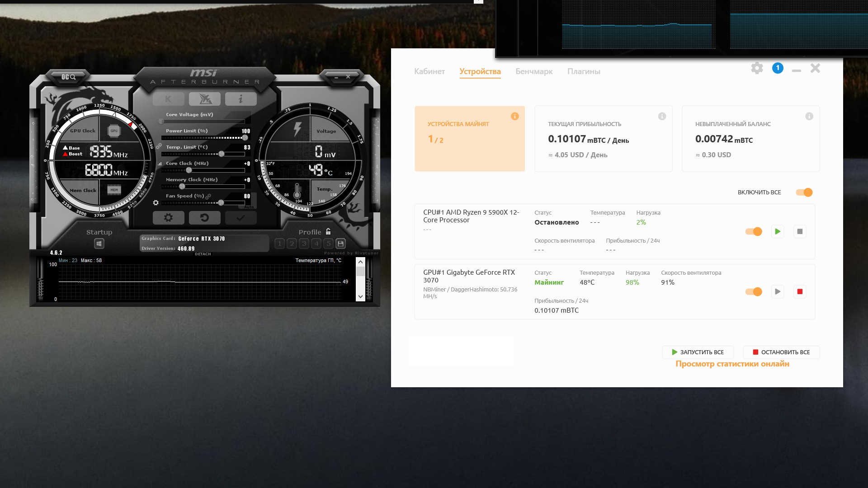Screen dimensions: 868x488
Task: Adjust the Power Limit slider
Action: [203, 137]
